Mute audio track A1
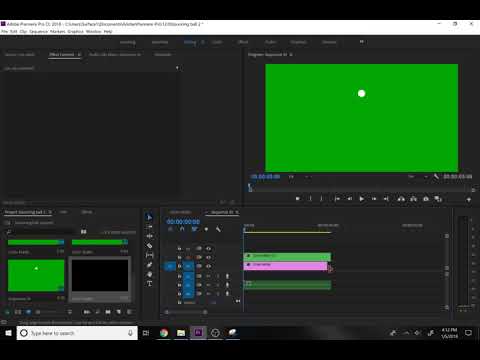Image resolution: width=480 pixels, height=360 pixels. (x=208, y=276)
